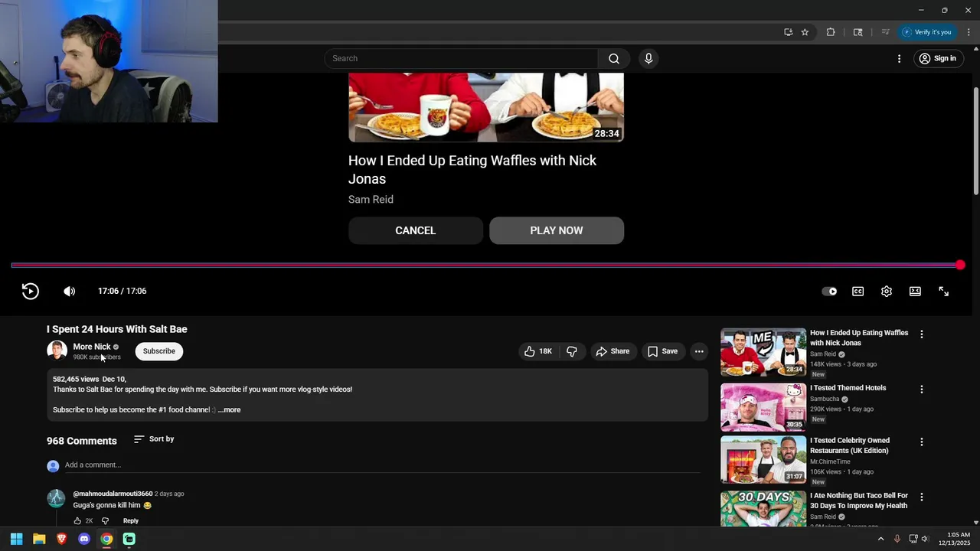Click the red scrubber at progress bar end
Image resolution: width=980 pixels, height=551 pixels.
pos(960,265)
